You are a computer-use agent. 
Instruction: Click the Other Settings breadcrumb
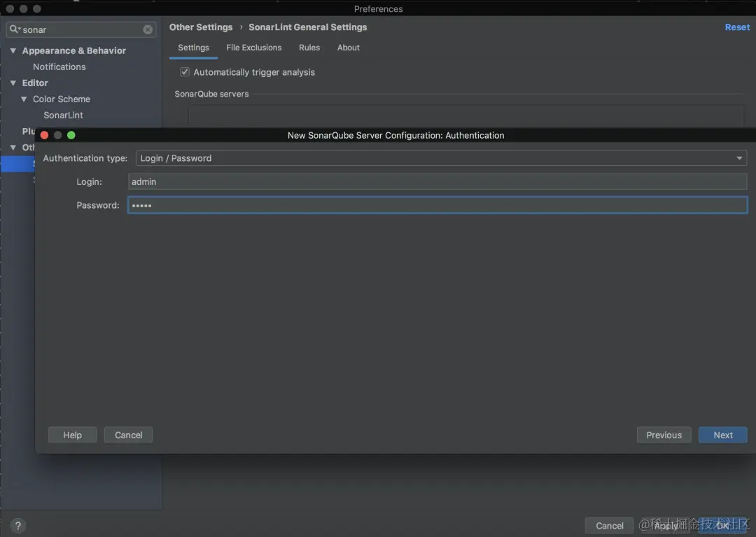click(x=201, y=27)
